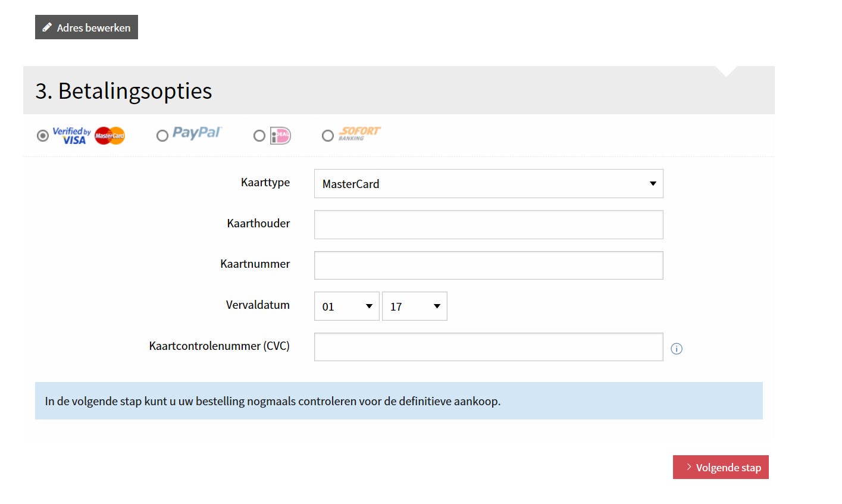
Task: Click the SOFORT Banking logo
Action: click(359, 133)
